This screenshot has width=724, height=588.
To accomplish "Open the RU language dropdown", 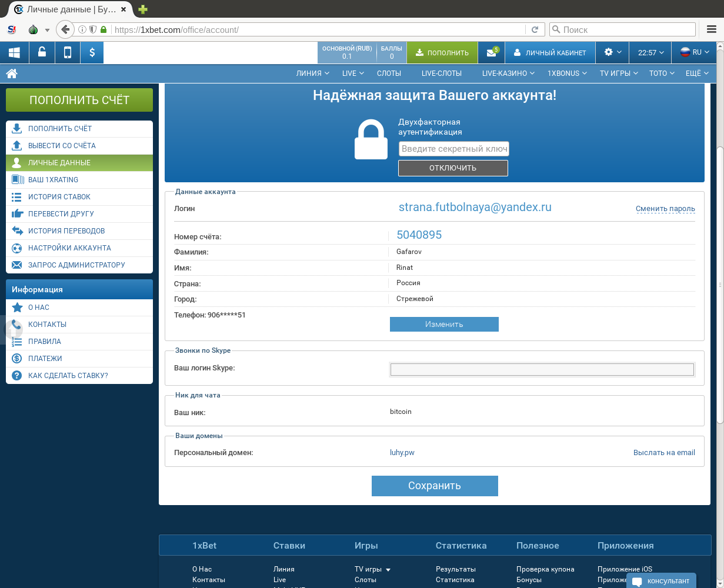I will coord(695,52).
